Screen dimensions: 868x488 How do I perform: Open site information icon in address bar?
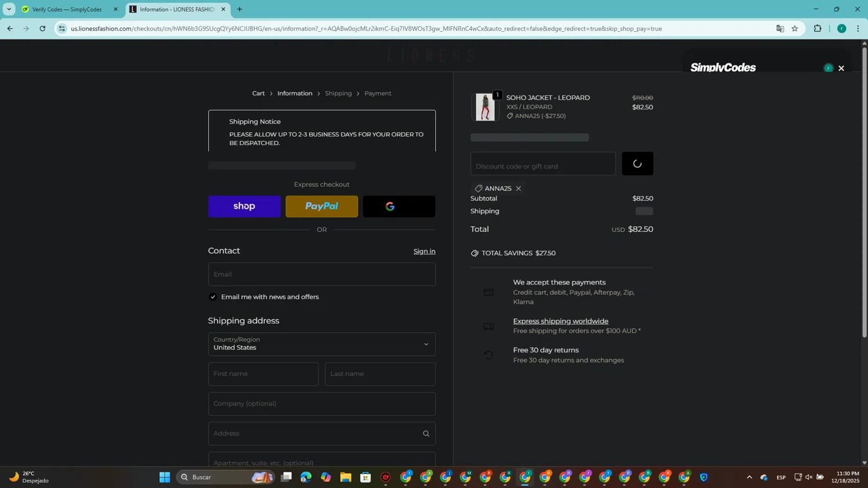pyautogui.click(x=62, y=28)
